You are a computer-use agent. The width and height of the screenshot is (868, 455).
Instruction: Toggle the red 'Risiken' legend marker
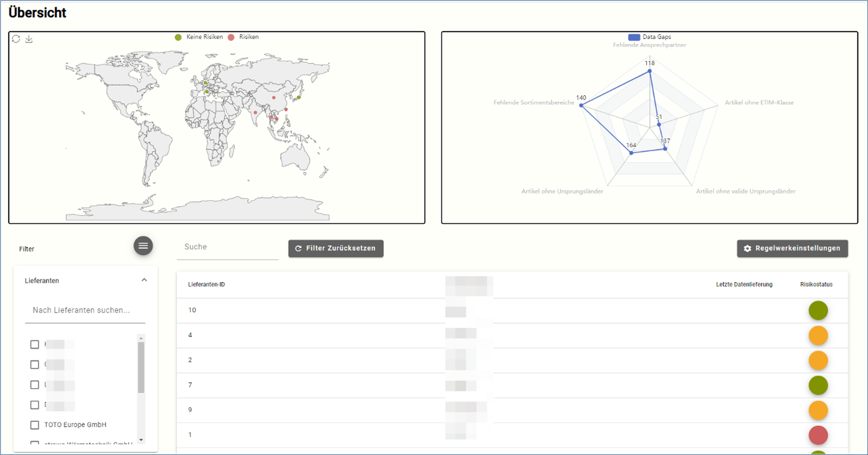pos(231,37)
